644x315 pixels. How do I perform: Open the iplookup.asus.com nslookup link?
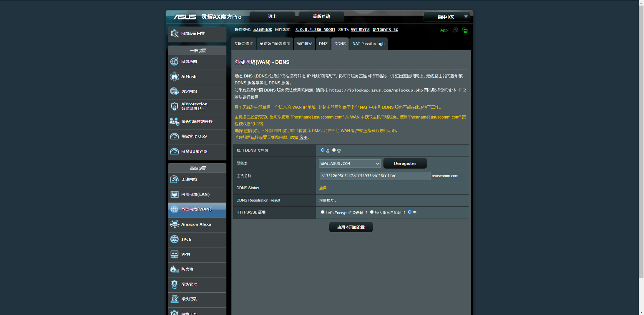click(376, 90)
